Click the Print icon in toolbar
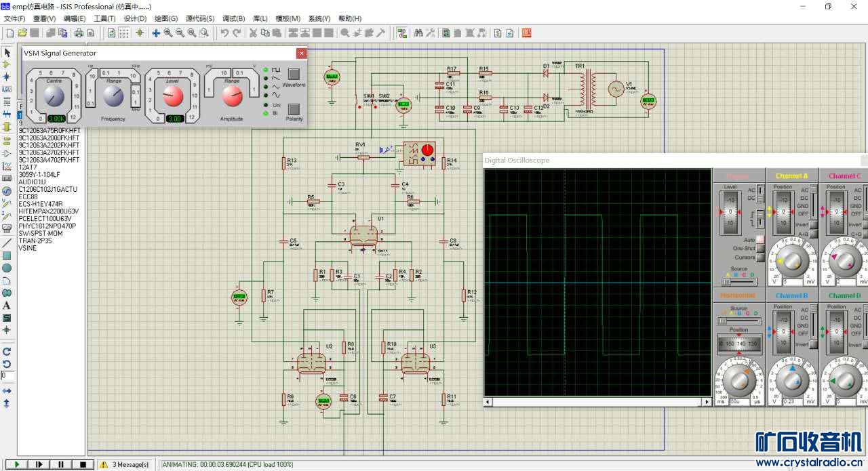Screen dimensions: 868x471 tap(79, 33)
